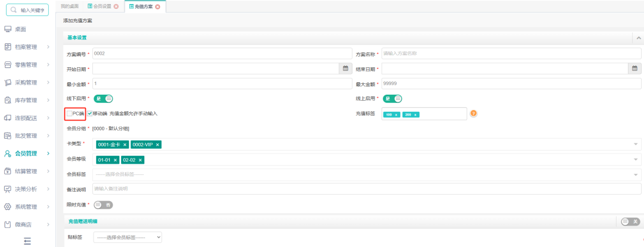Image resolution: width=644 pixels, height=247 pixels.
Task: Remove the 02-02 member level tag
Action: [140, 160]
